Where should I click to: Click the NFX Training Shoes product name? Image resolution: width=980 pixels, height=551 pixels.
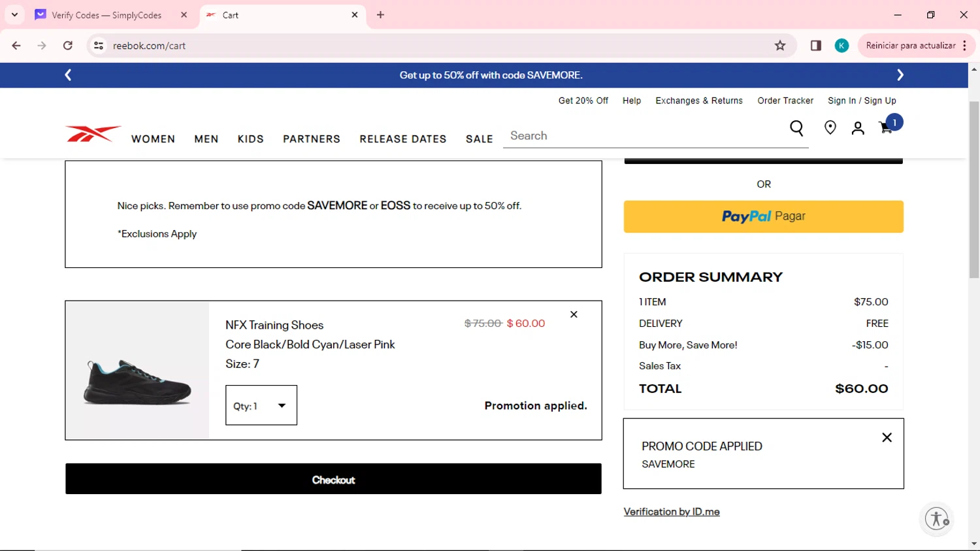274,325
